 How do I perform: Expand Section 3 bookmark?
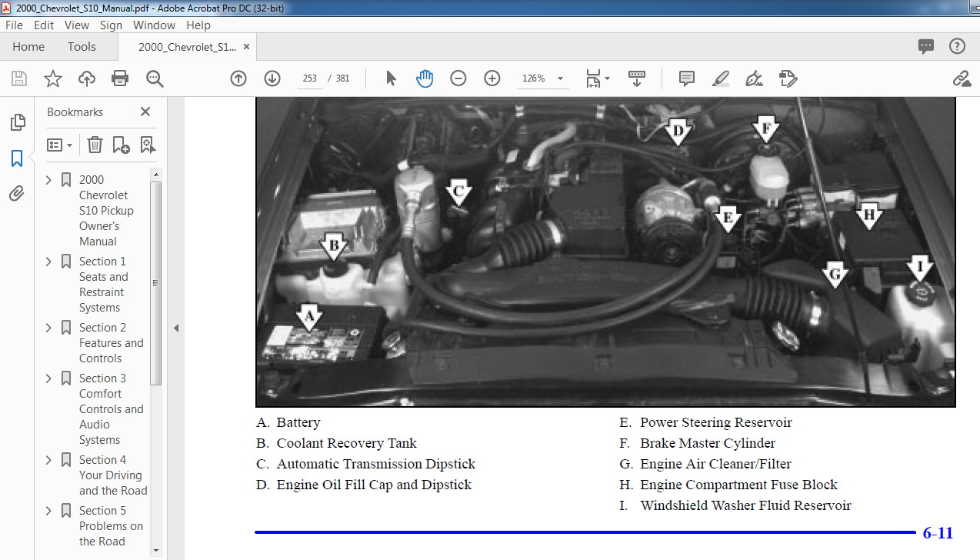click(x=48, y=378)
